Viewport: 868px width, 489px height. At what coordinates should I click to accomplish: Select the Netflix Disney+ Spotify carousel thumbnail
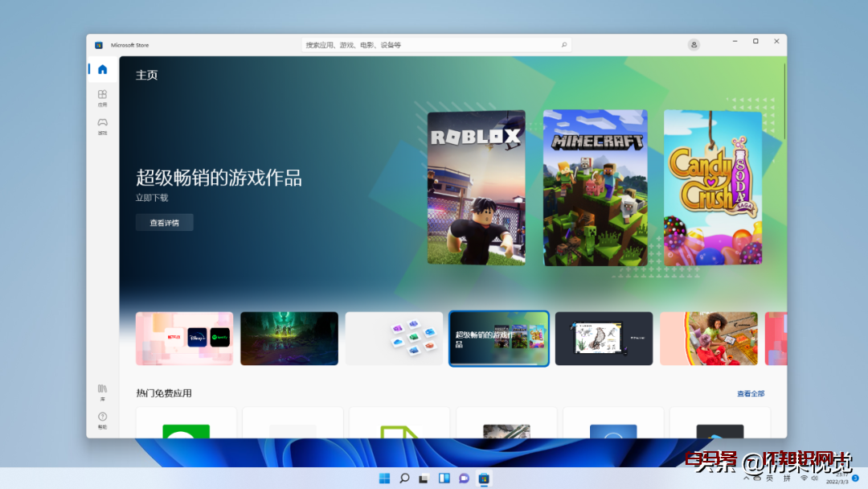[x=184, y=339]
